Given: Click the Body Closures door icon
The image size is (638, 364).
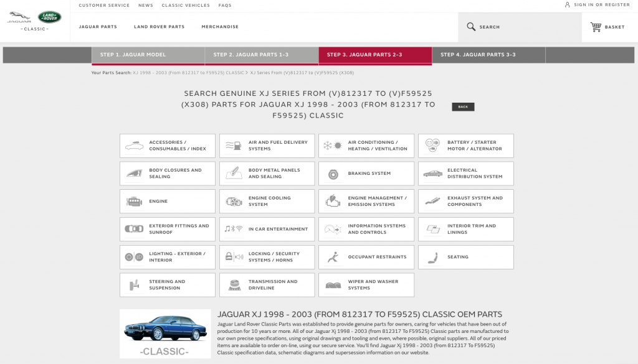Looking at the screenshot, I should [x=135, y=174].
